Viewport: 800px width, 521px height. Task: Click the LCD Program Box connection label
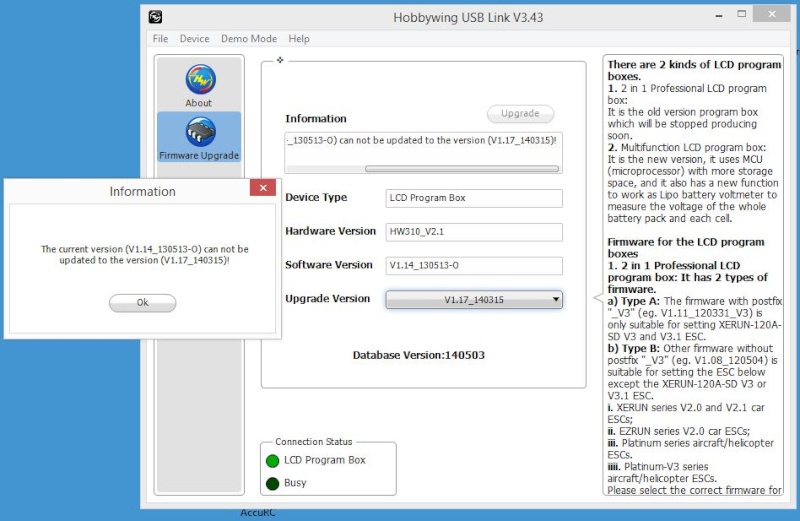point(325,460)
